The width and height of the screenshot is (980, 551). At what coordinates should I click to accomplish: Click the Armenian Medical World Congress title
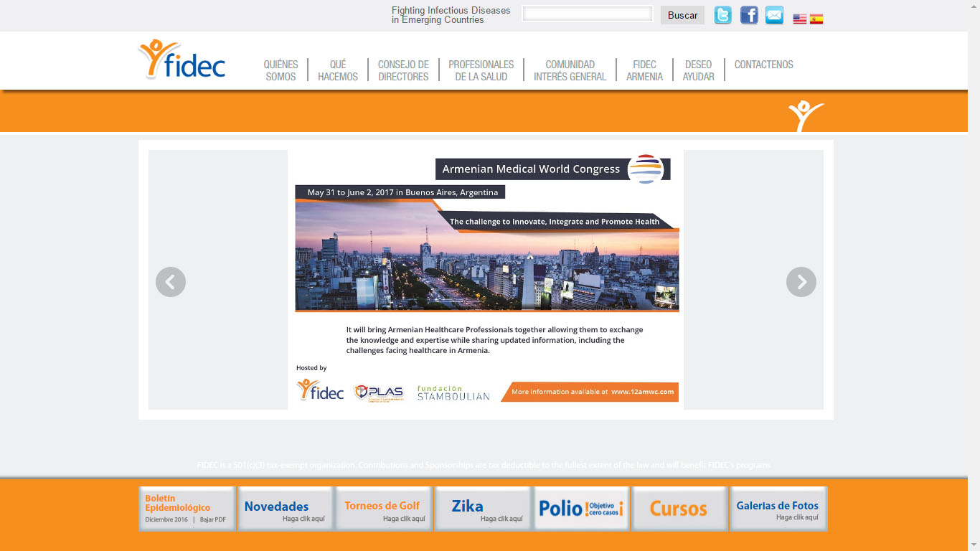tap(531, 169)
